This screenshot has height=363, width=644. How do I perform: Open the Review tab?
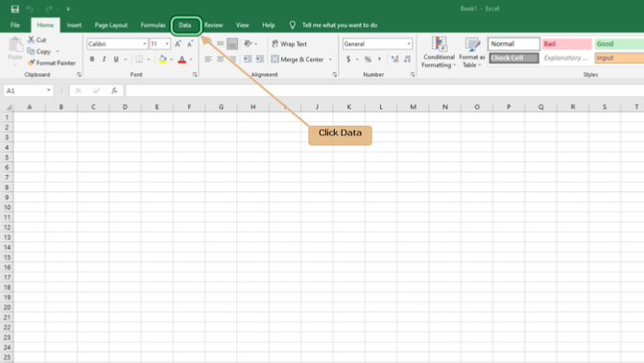(214, 25)
